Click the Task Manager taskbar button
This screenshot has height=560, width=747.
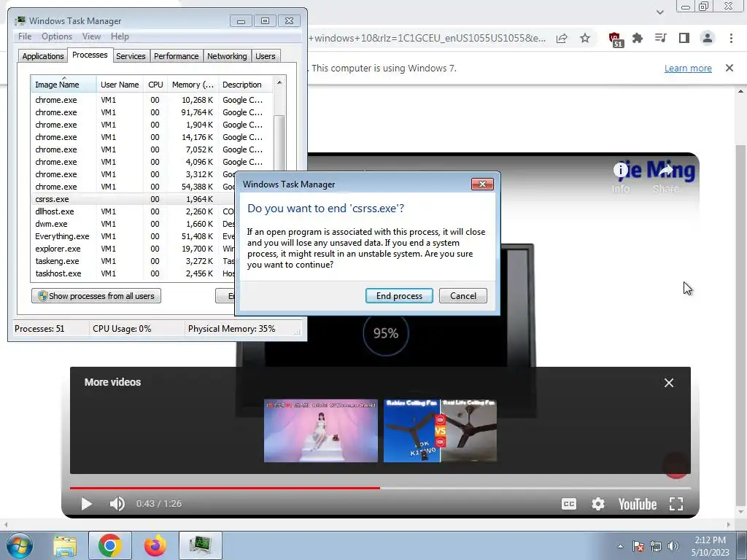(201, 545)
